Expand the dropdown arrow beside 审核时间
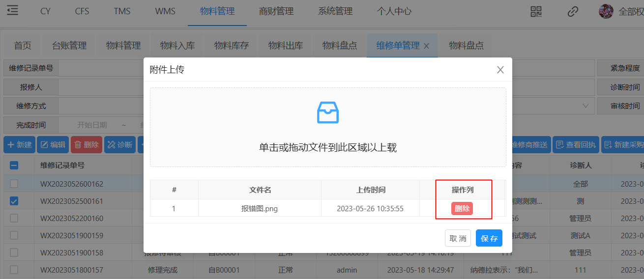This screenshot has width=644, height=279. point(585,106)
